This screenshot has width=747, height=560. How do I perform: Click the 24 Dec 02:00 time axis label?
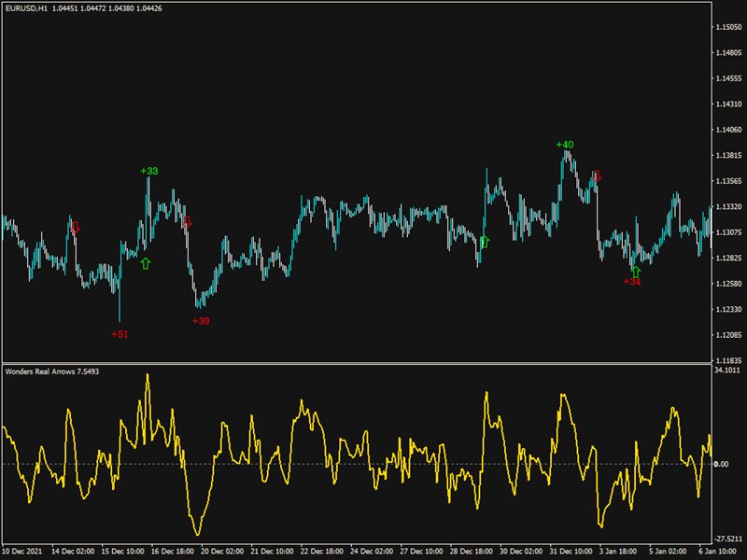tap(372, 552)
